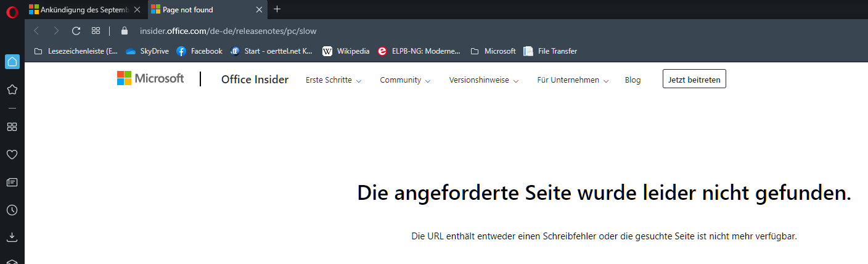Open Personal News icon in sidebar

(x=12, y=182)
